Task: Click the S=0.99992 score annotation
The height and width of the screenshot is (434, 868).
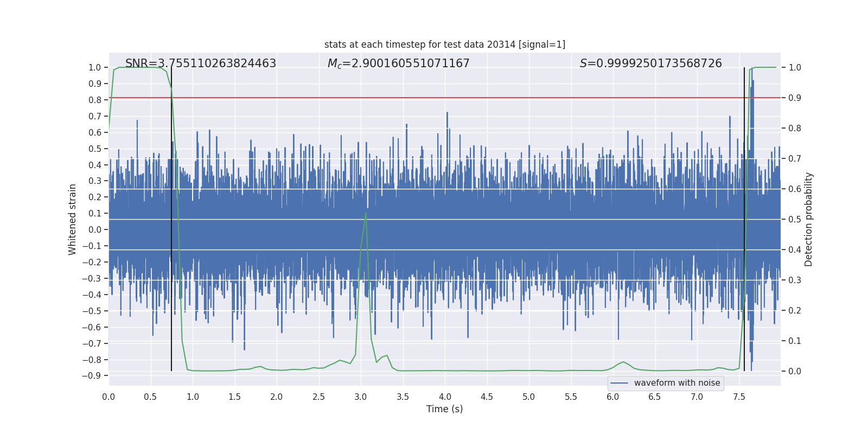Action: click(650, 63)
